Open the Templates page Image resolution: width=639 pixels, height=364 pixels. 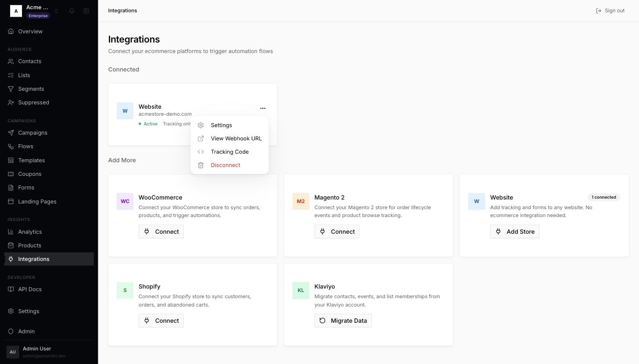(x=49, y=161)
